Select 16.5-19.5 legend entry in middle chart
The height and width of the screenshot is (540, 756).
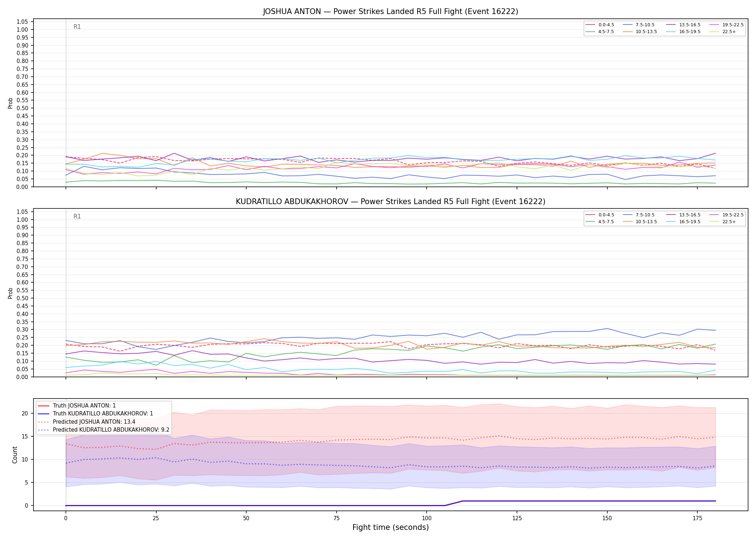tap(680, 222)
